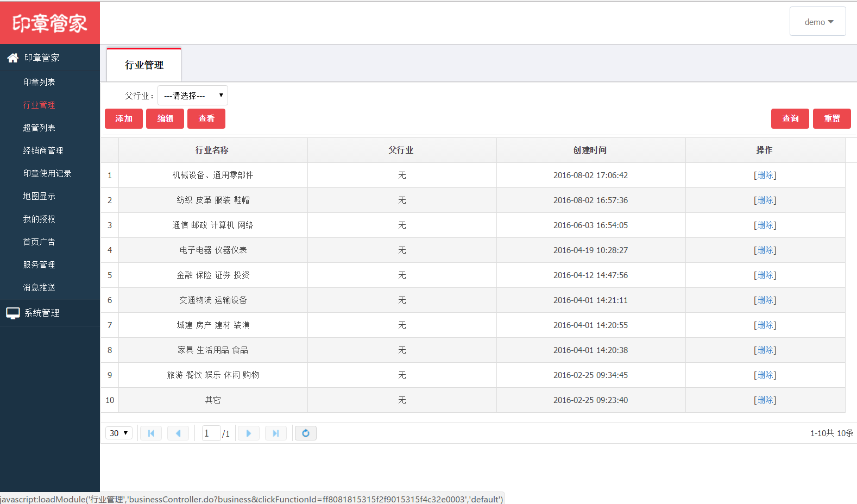
Task: Select row 金融 保险 证券 投资
Action: click(472, 275)
